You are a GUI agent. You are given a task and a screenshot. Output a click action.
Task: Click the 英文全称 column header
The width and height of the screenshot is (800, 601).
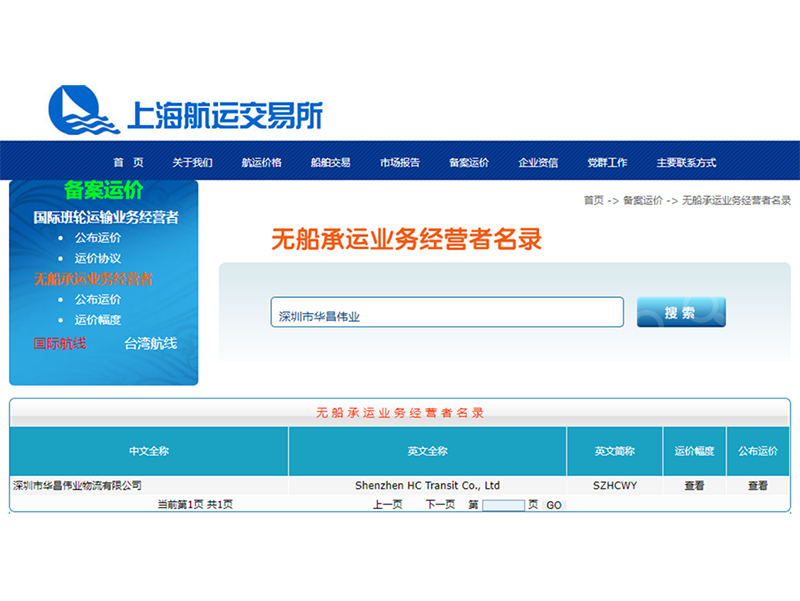pyautogui.click(x=428, y=451)
